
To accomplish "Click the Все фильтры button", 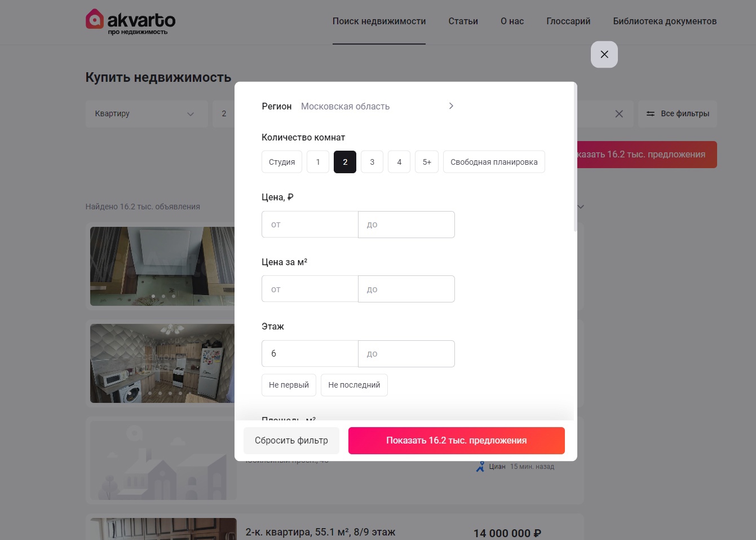I will point(678,114).
